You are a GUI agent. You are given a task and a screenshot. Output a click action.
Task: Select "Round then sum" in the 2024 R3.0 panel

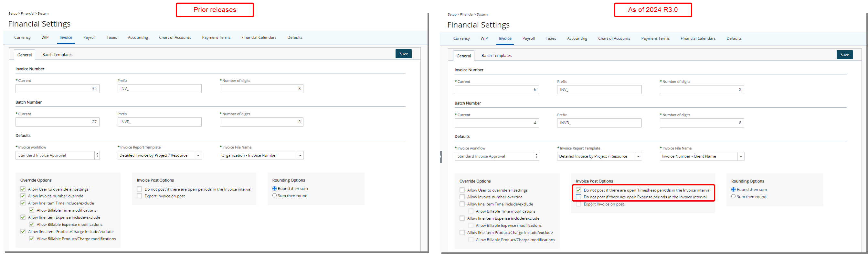(x=734, y=189)
